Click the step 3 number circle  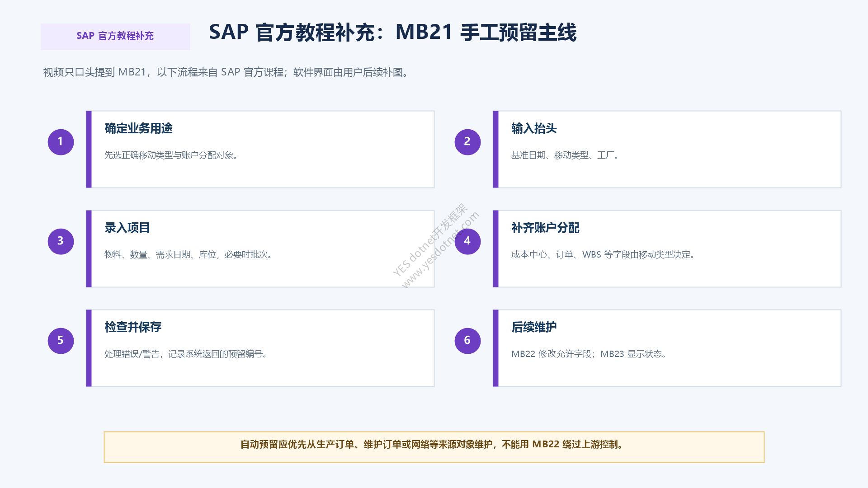tap(61, 241)
